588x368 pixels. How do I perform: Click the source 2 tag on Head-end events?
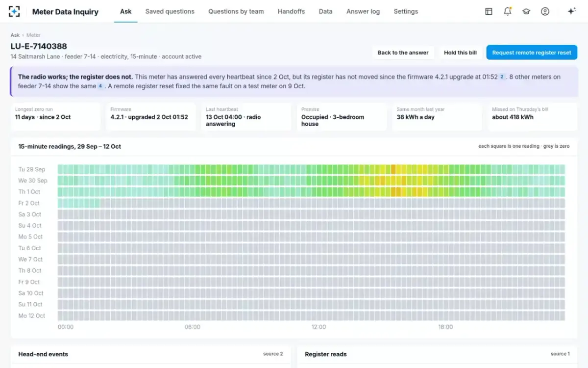273,354
